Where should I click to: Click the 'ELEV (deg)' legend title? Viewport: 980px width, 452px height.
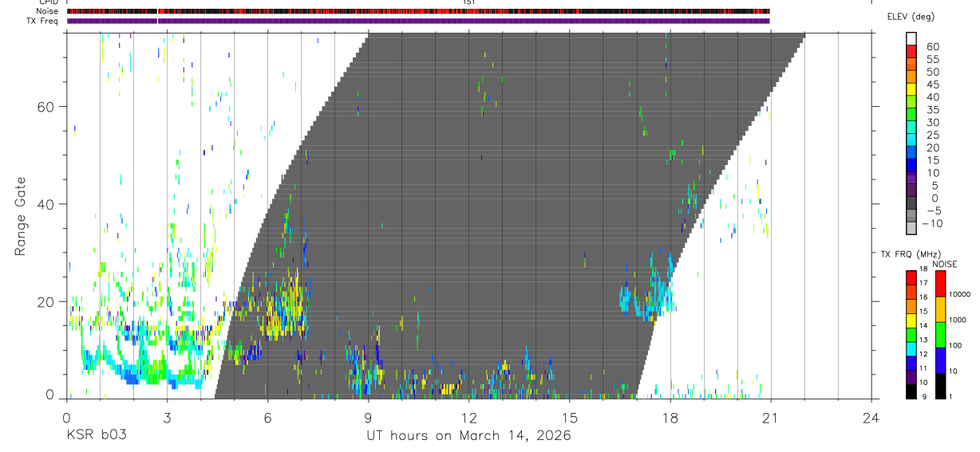click(911, 17)
